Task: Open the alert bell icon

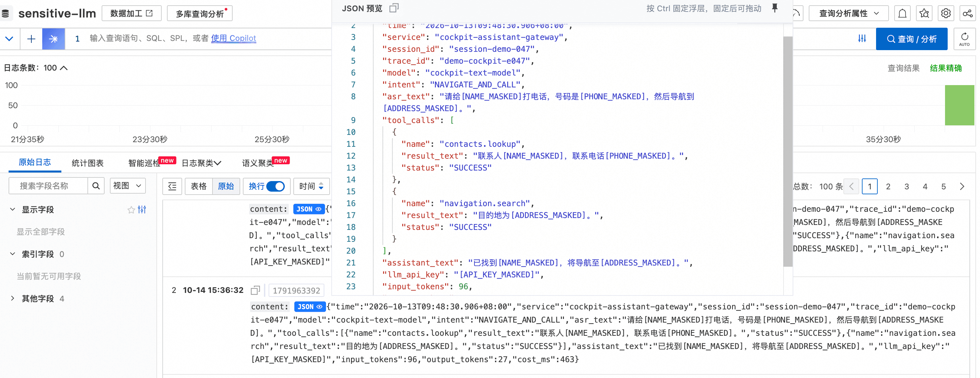Action: (902, 14)
